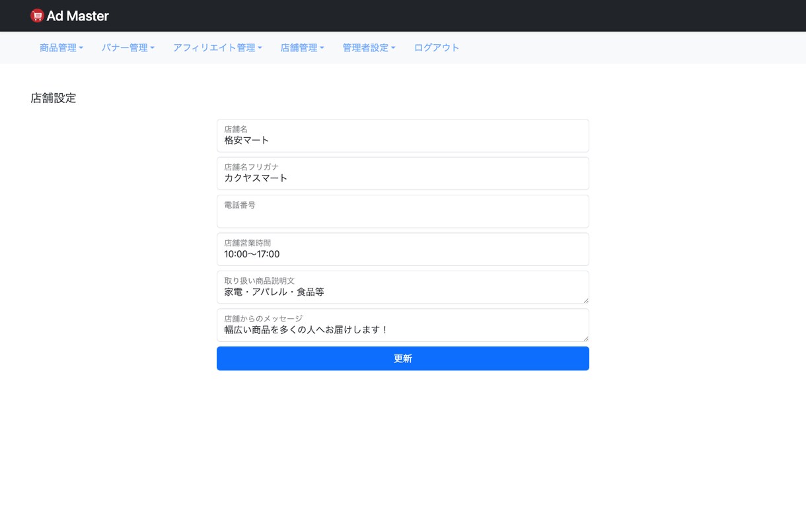Select the 店舗設定 page heading
The height and width of the screenshot is (532, 806).
tap(54, 98)
